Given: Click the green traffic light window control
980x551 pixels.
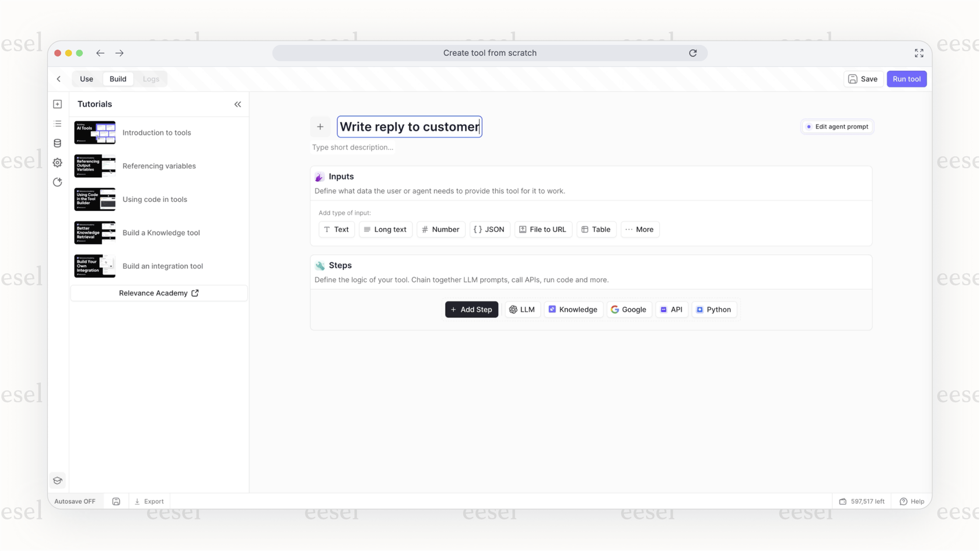Looking at the screenshot, I should pos(79,52).
